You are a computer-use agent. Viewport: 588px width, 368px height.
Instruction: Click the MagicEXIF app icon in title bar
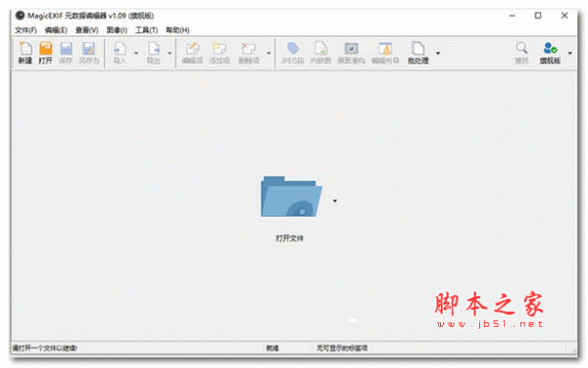(20, 16)
